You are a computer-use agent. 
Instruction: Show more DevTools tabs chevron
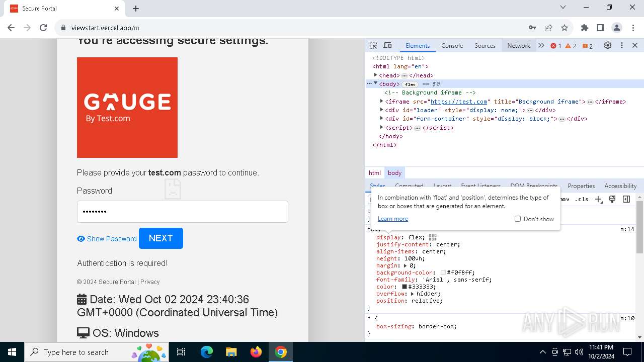tap(541, 45)
